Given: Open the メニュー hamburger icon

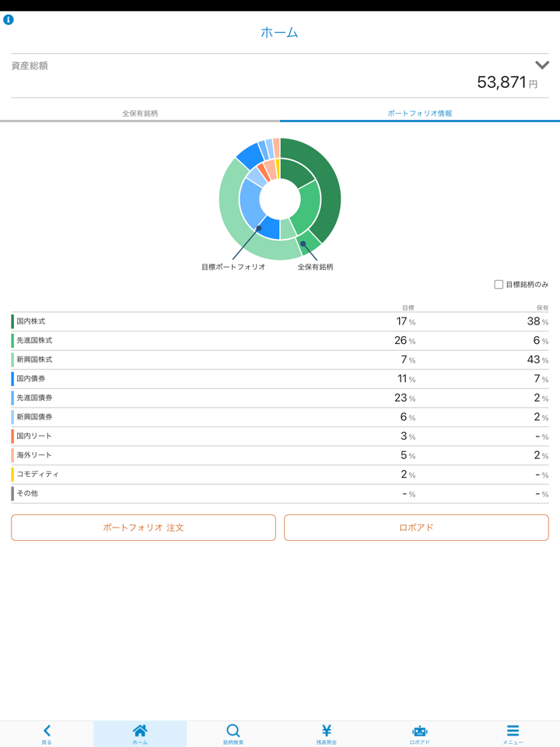Looking at the screenshot, I should pyautogui.click(x=513, y=731).
